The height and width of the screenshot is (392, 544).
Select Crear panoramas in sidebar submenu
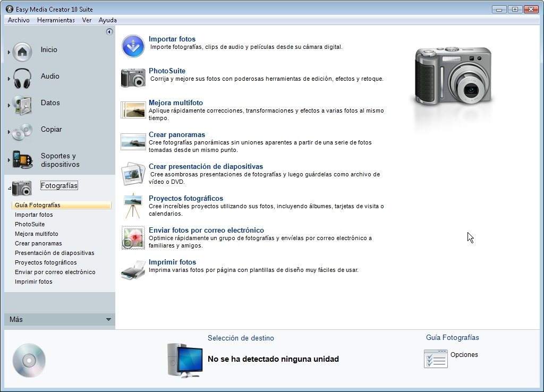tap(38, 243)
